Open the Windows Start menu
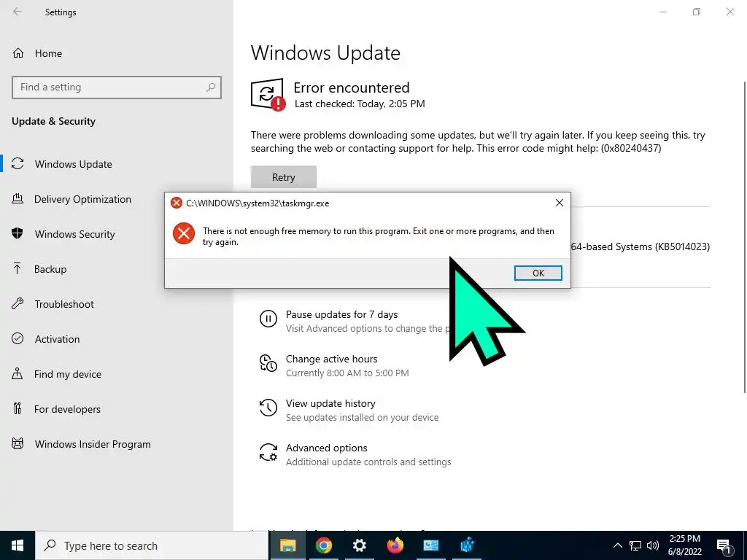The height and width of the screenshot is (560, 747). pos(18,545)
